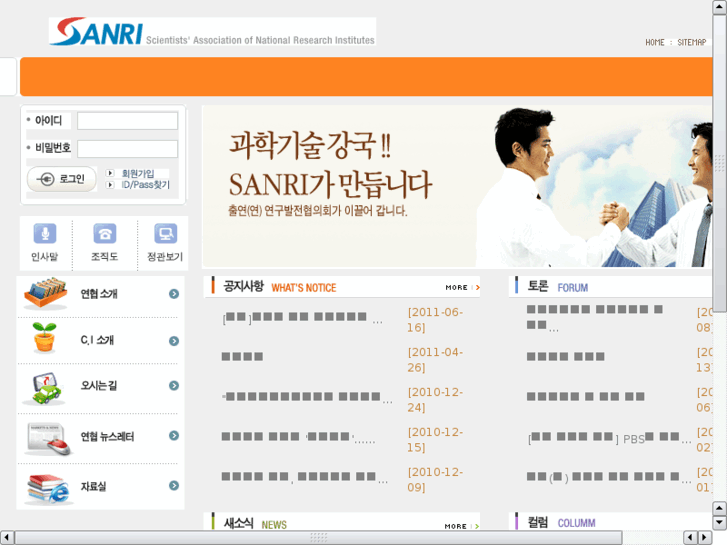Click the 자료실 books icon

tap(48, 488)
